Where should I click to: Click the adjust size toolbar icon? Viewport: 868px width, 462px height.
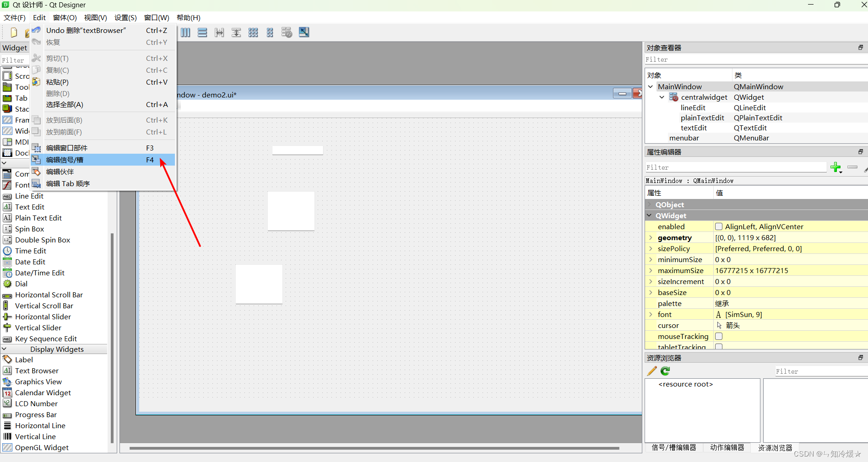pos(304,32)
